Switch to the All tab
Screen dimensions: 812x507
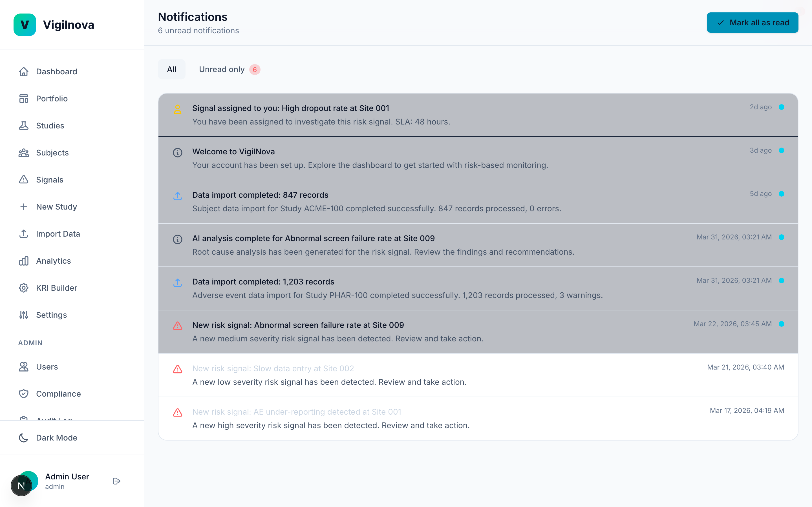coord(171,69)
